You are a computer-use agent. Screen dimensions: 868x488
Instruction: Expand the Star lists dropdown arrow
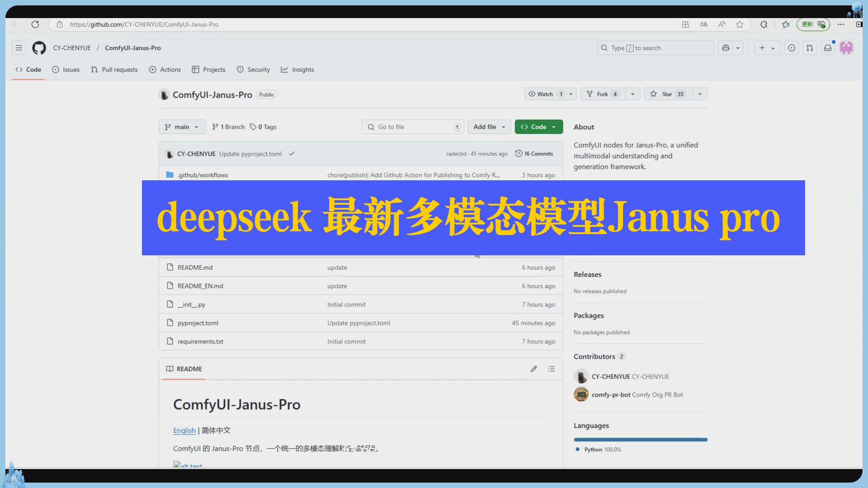pyautogui.click(x=700, y=94)
